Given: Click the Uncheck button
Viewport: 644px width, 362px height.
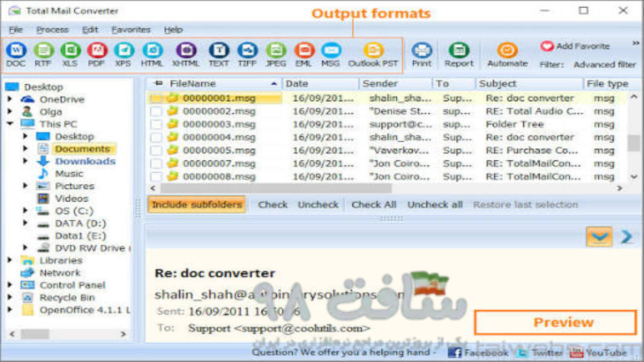Looking at the screenshot, I should pyautogui.click(x=318, y=204).
